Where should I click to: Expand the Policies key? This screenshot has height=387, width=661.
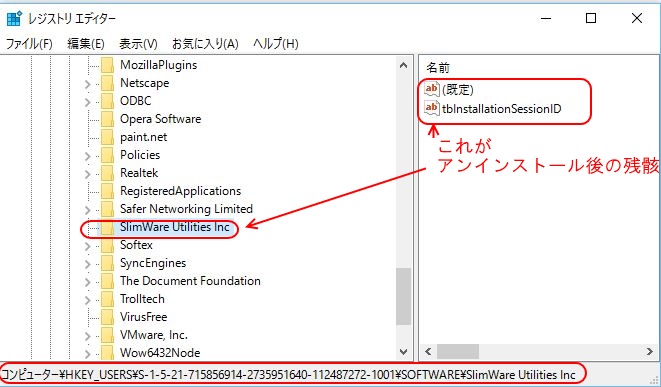pyautogui.click(x=88, y=156)
